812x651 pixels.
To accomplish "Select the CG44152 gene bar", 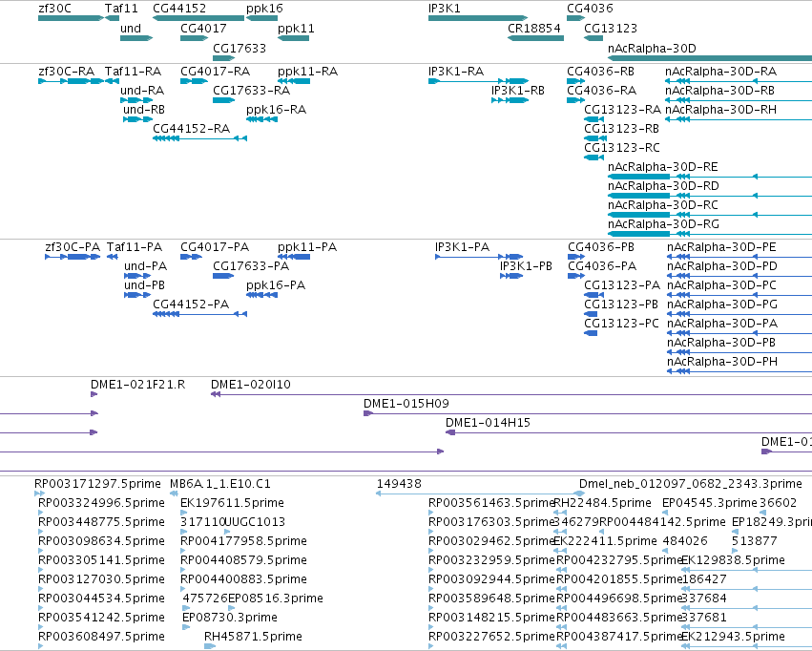I will 198,18.
